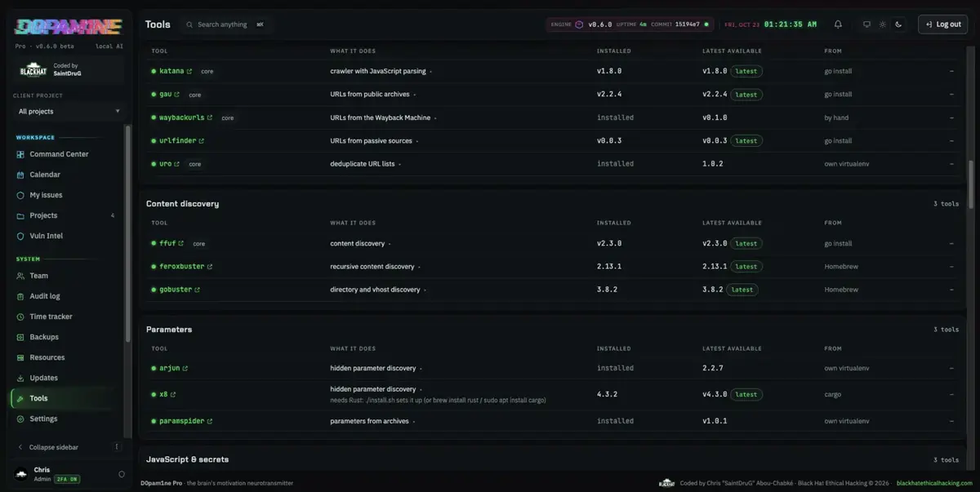Visit blackhatethicalhacking.com footer link
This screenshot has height=492, width=980.
[934, 483]
